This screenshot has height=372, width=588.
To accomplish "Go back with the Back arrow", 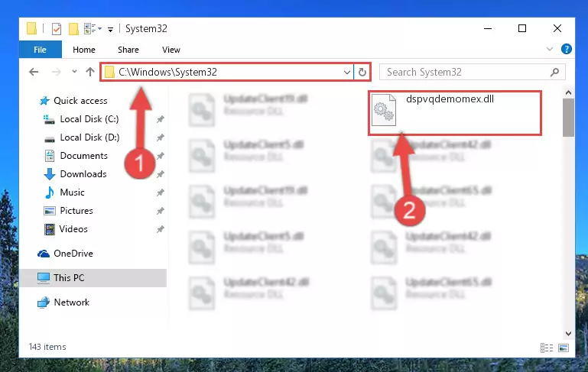I will pos(34,72).
